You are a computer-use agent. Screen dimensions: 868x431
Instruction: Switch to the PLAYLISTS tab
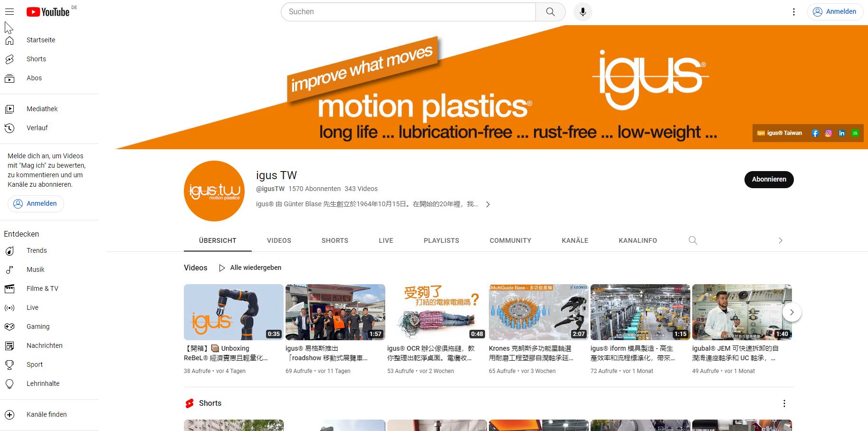tap(441, 240)
